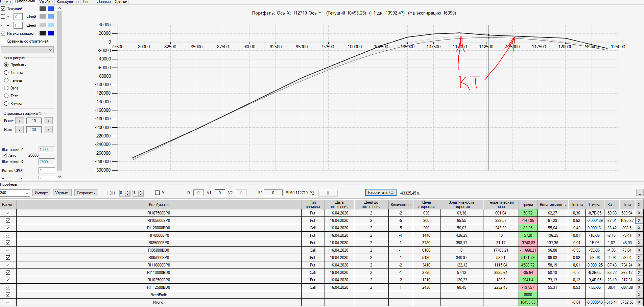Select the Дельта radio button
Viewport: 644px width, 307px height.
coord(6,72)
